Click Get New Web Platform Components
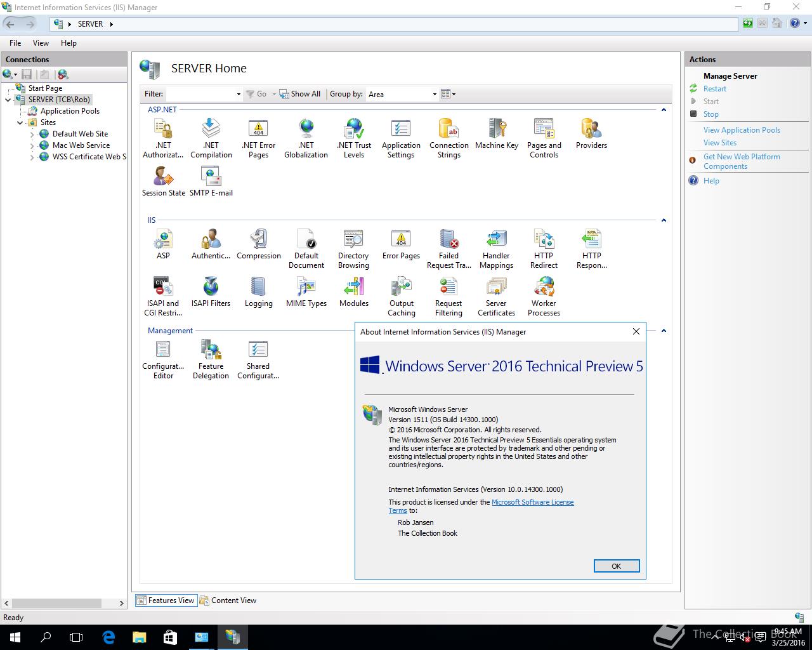 coord(742,161)
